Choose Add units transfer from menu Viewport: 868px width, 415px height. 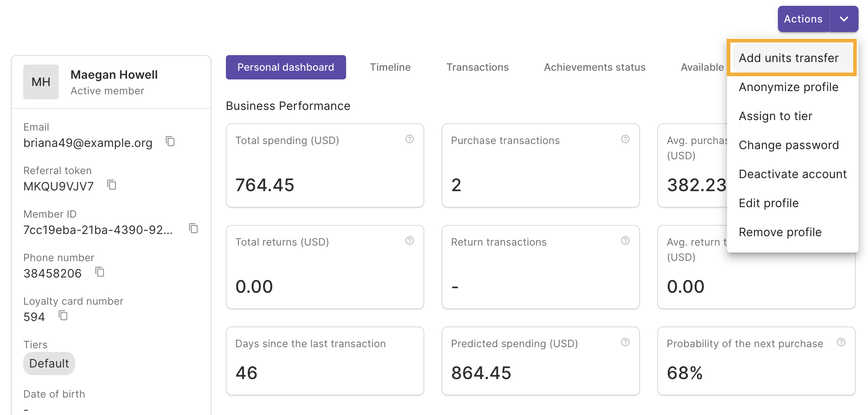tap(792, 58)
